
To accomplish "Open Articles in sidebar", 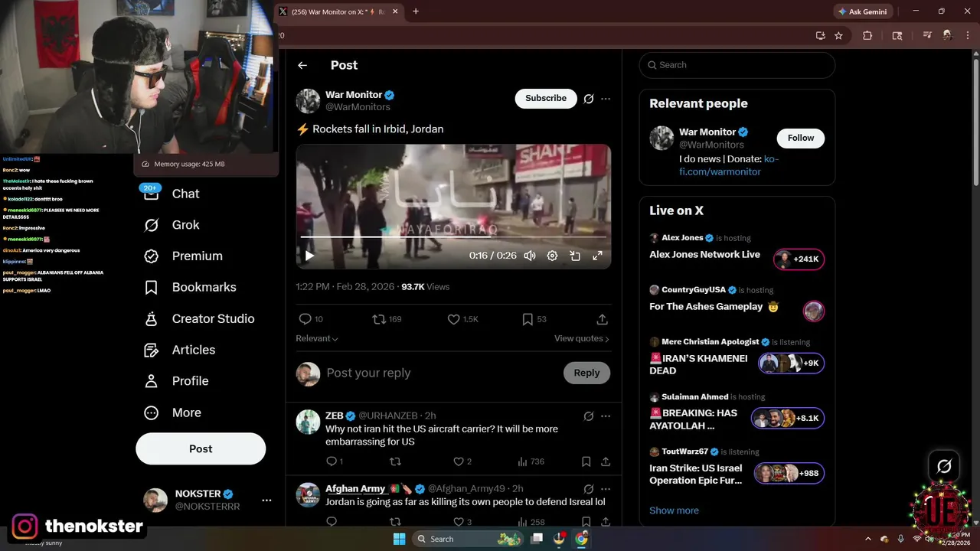I will point(180,350).
